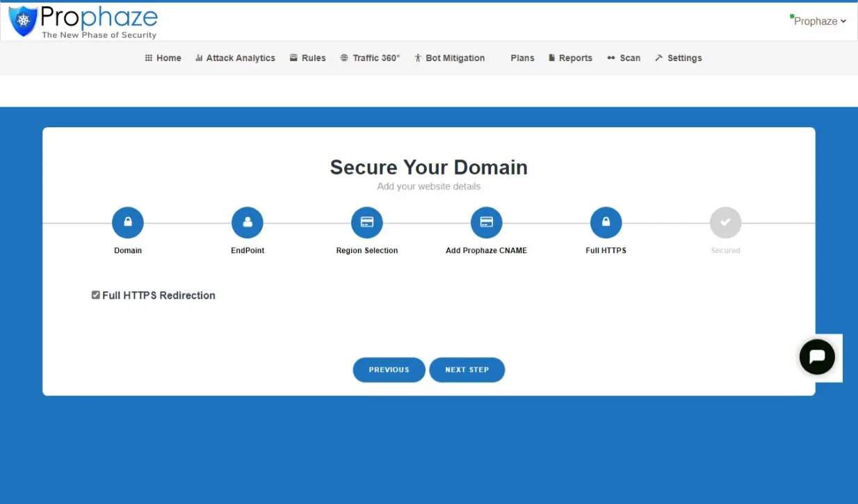Screen dimensions: 858x504
Task: Open the Region Selection step icon
Action: tap(367, 222)
